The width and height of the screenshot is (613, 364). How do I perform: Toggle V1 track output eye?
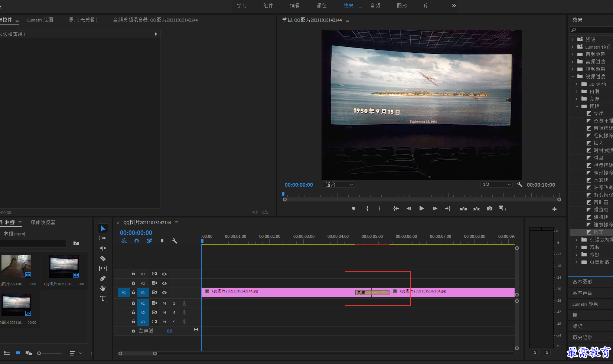(x=164, y=292)
